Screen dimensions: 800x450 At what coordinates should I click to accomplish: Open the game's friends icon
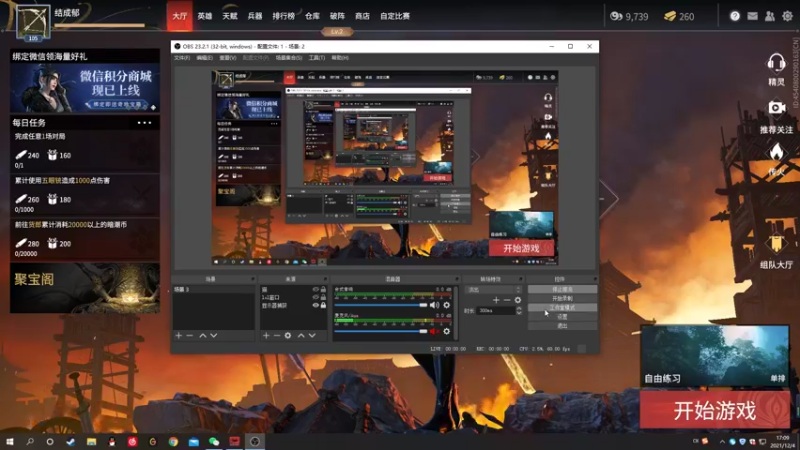pyautogui.click(x=770, y=16)
